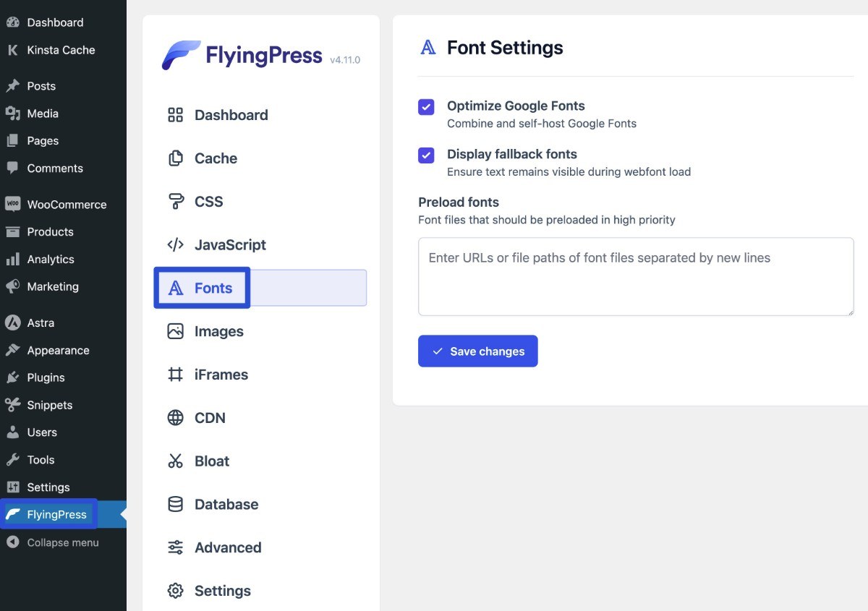Uncheck Display fallback fonts
868x611 pixels.
click(425, 155)
